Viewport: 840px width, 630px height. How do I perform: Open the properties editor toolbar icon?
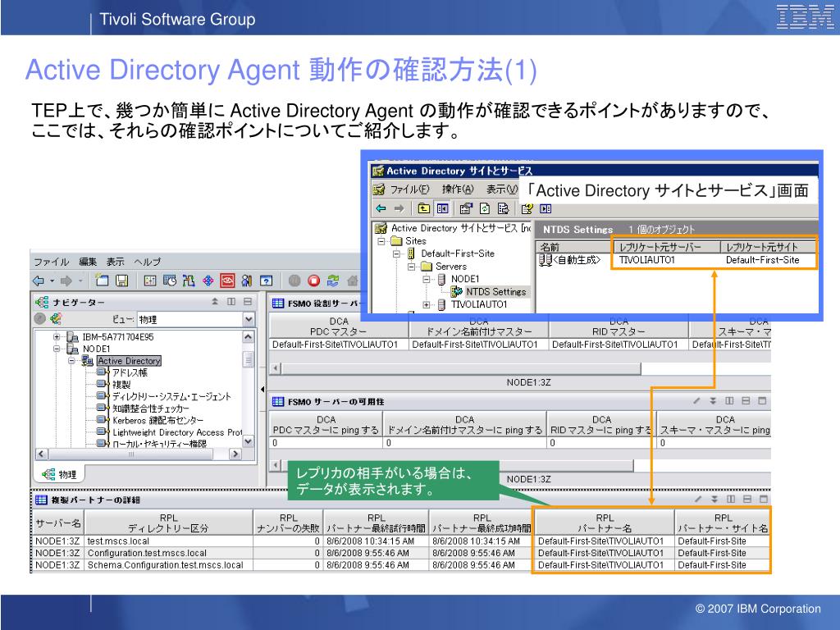click(150, 281)
